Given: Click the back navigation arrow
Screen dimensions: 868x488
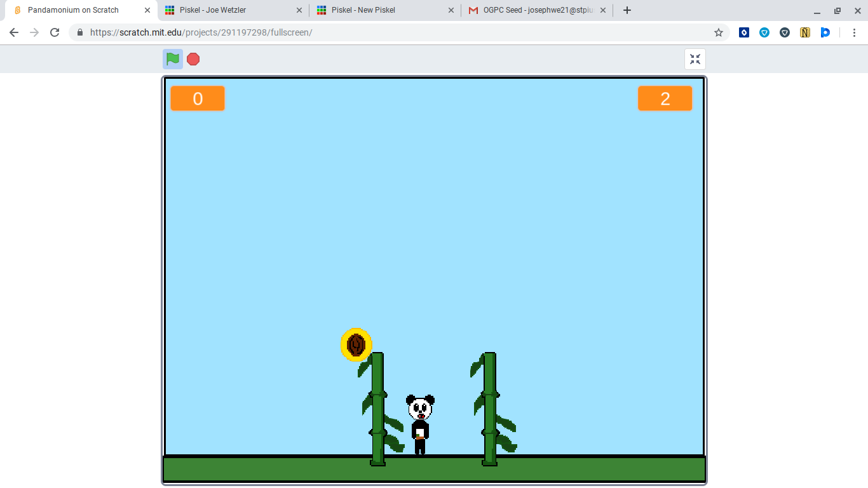Looking at the screenshot, I should click(13, 32).
